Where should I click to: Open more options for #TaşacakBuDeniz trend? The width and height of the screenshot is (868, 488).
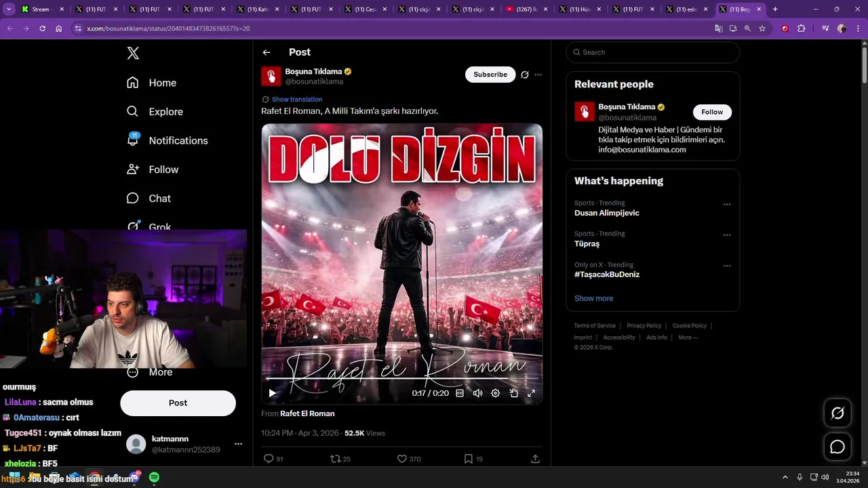727,266
